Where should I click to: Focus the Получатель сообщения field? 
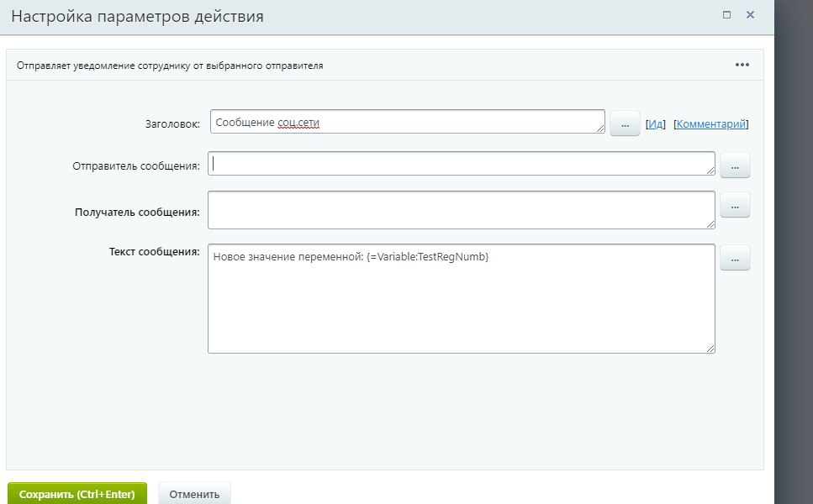(x=461, y=209)
